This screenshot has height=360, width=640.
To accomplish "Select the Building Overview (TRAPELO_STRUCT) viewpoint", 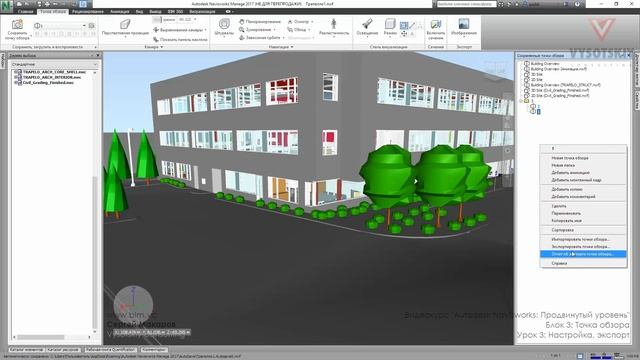I will coord(565,85).
